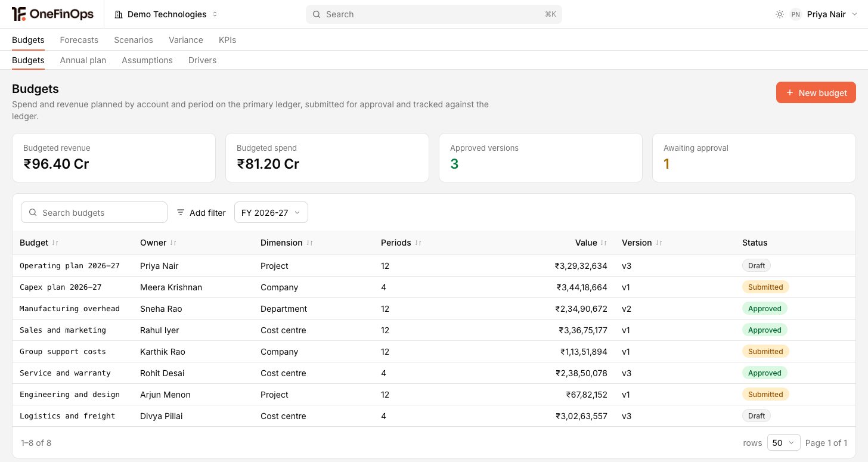868x462 pixels.
Task: Click the value ₹67,82,152
Action: click(587, 395)
